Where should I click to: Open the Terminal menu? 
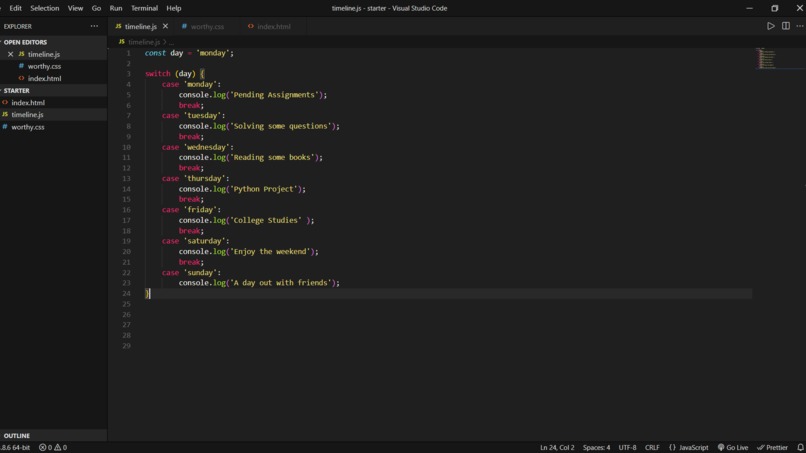coord(144,8)
